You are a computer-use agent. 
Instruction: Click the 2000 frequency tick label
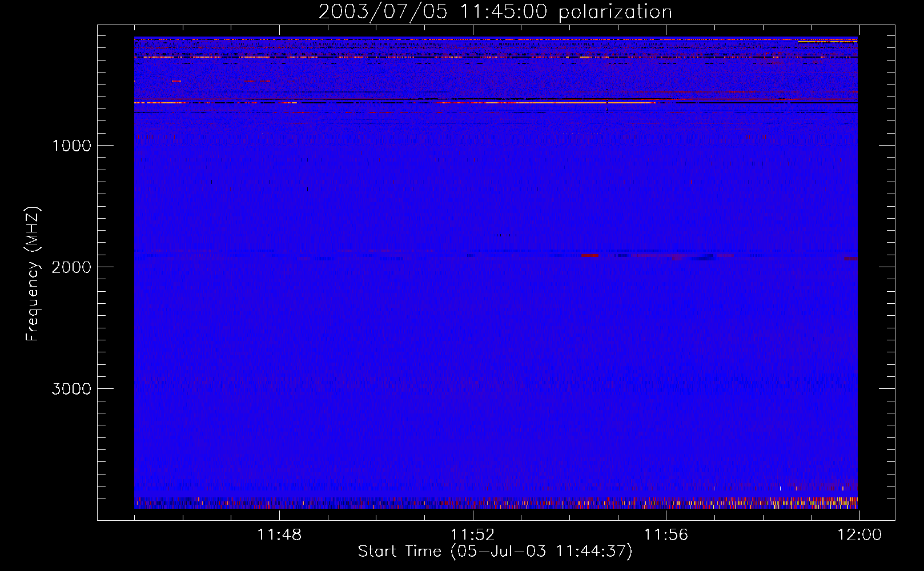pyautogui.click(x=71, y=267)
